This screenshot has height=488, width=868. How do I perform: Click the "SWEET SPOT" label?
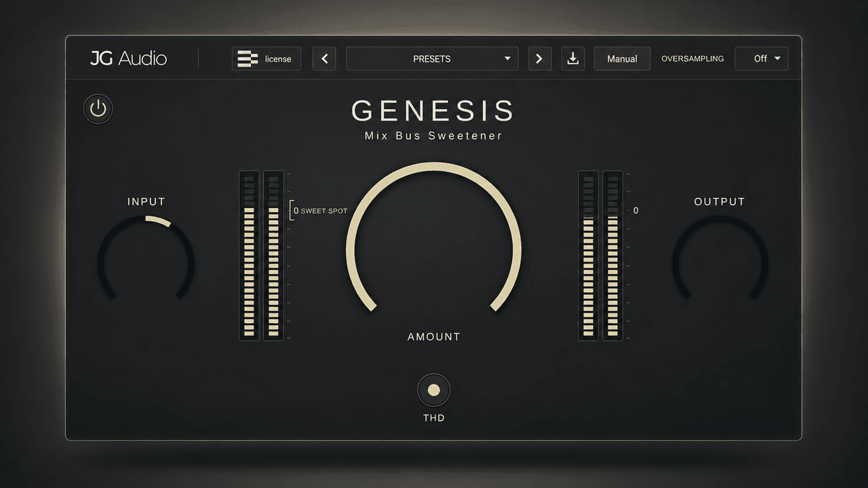(324, 211)
